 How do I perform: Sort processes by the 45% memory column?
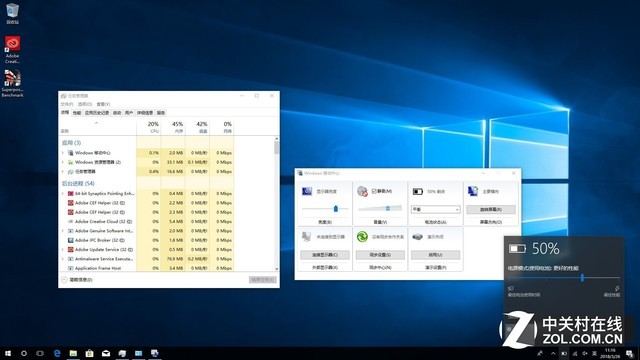coord(173,127)
